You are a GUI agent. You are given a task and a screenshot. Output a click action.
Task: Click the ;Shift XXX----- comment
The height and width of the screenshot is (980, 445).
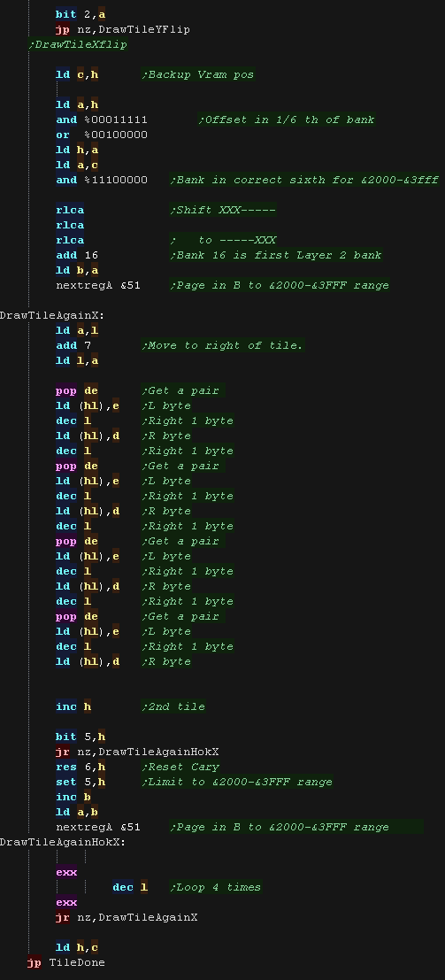(223, 210)
